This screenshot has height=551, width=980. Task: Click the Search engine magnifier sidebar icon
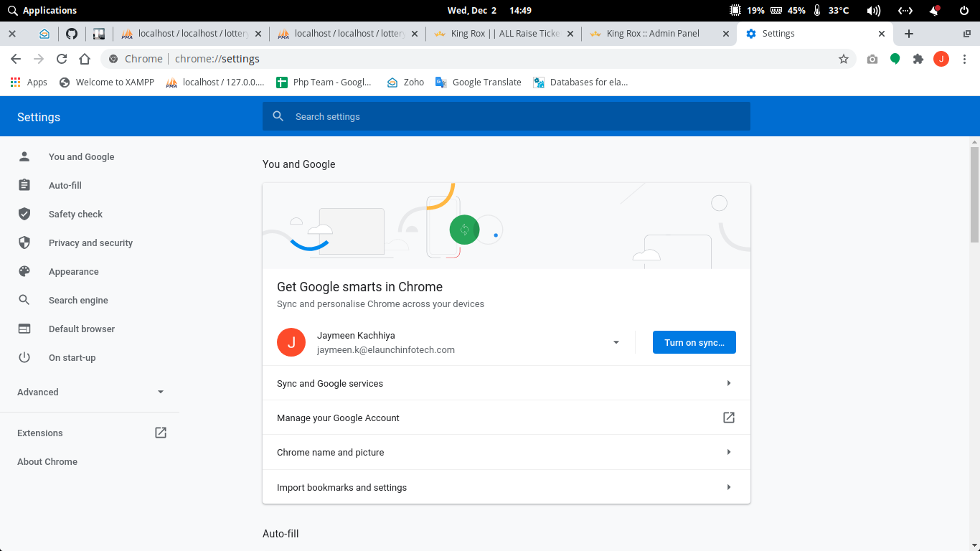click(24, 300)
